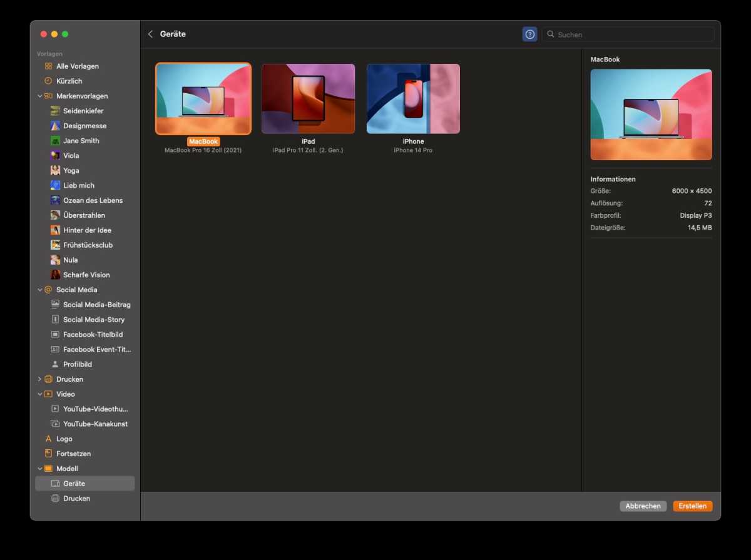Select the Nula template icon
Image resolution: width=751 pixels, height=560 pixels.
55,260
